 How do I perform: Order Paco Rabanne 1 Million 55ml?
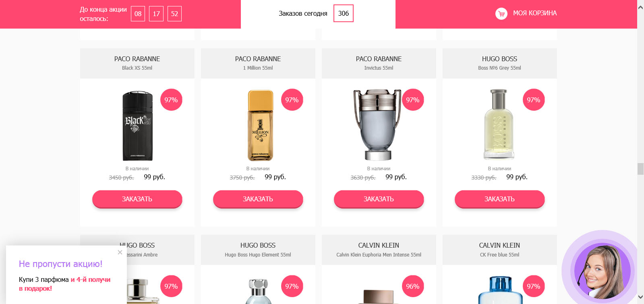click(258, 199)
